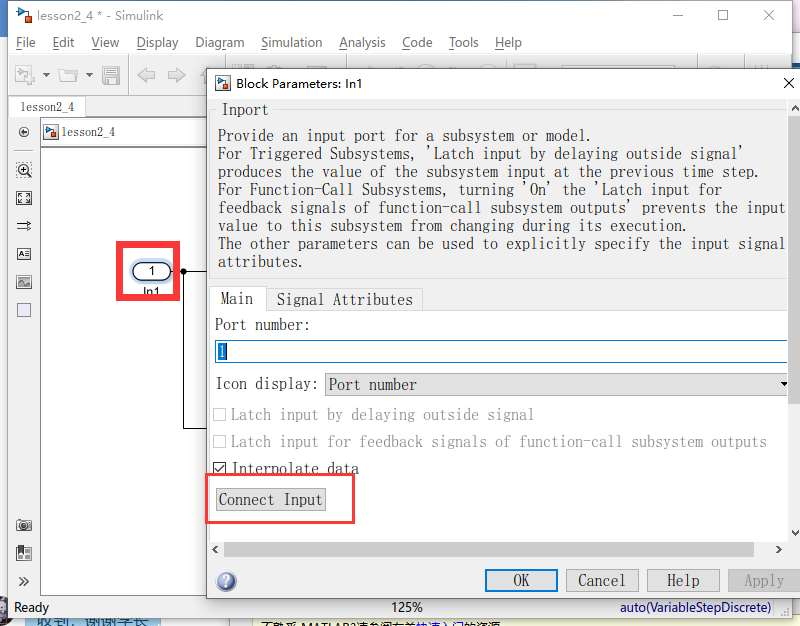Viewport: 800px width, 626px height.
Task: Expand the sidebar overflow chevron at bottom left
Action: point(23,580)
